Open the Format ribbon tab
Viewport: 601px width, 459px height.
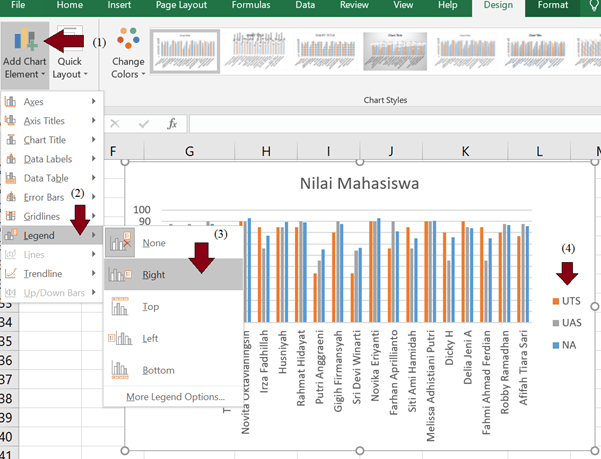point(553,6)
